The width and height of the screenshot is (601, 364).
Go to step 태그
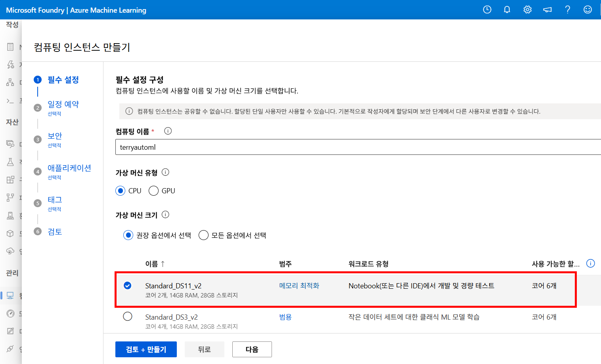point(55,200)
